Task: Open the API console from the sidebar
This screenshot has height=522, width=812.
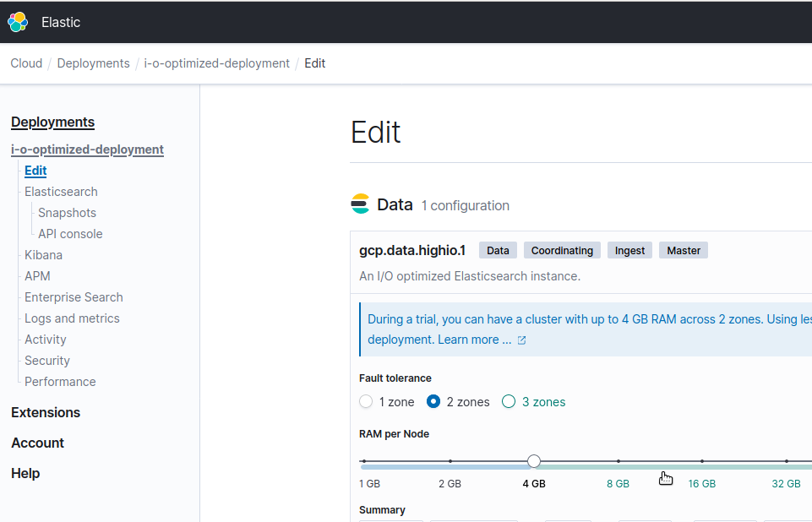Action: tap(69, 233)
